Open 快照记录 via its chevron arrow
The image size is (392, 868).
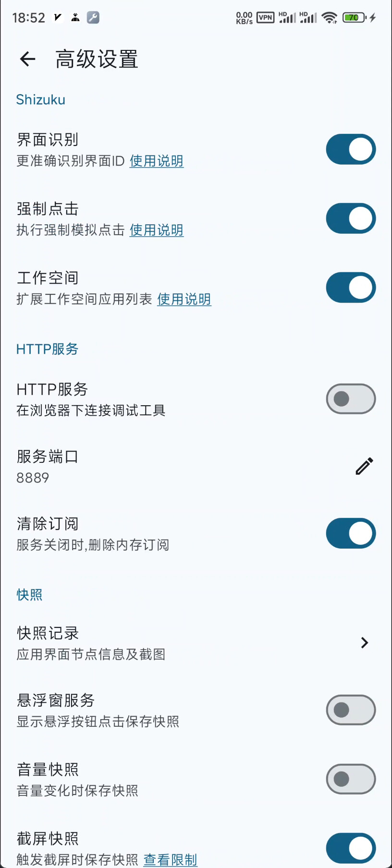click(x=364, y=643)
